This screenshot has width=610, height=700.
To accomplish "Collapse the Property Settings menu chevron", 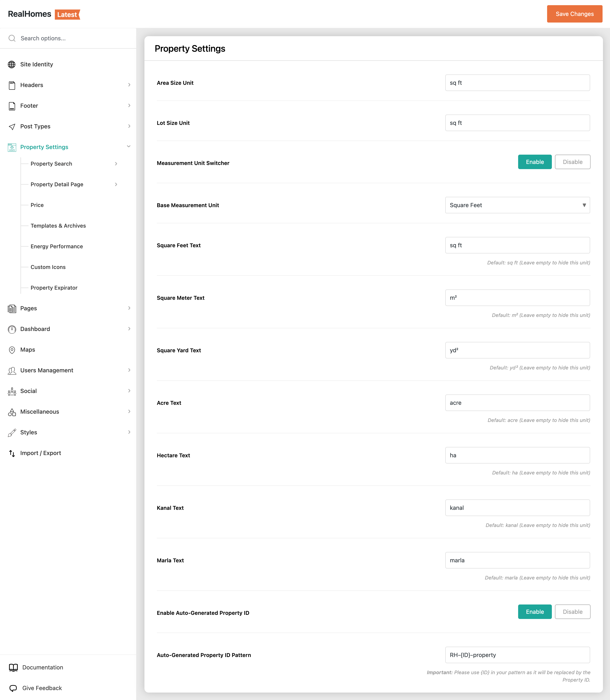I will [129, 147].
